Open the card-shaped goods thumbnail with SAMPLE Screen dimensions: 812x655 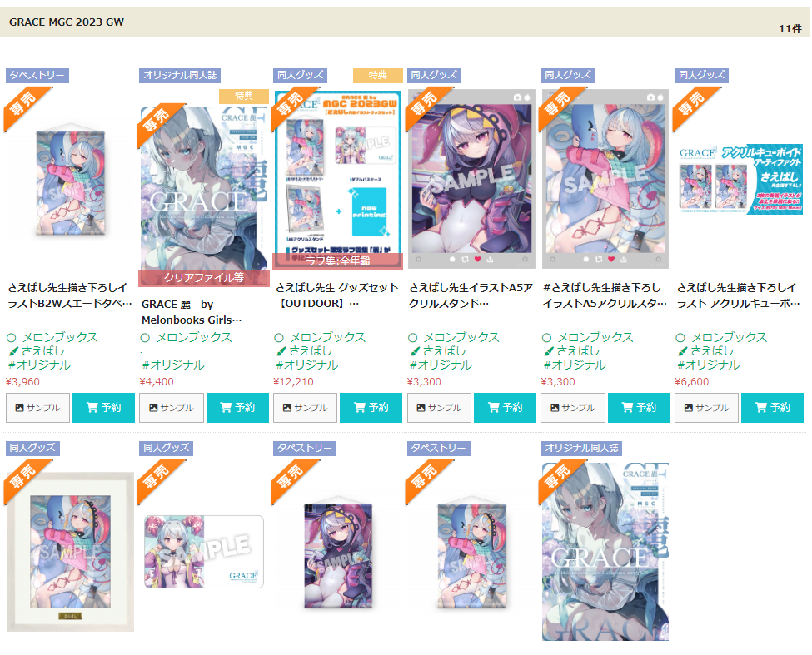coord(204,552)
